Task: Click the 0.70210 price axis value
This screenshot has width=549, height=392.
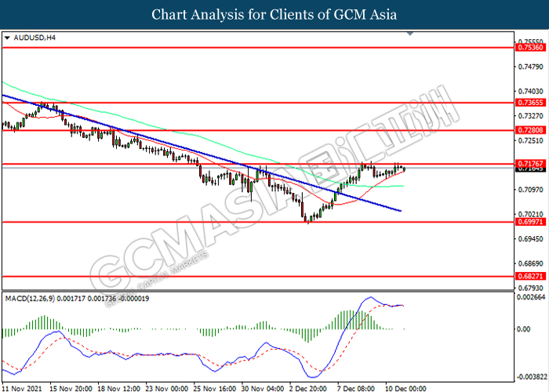Action: point(531,214)
